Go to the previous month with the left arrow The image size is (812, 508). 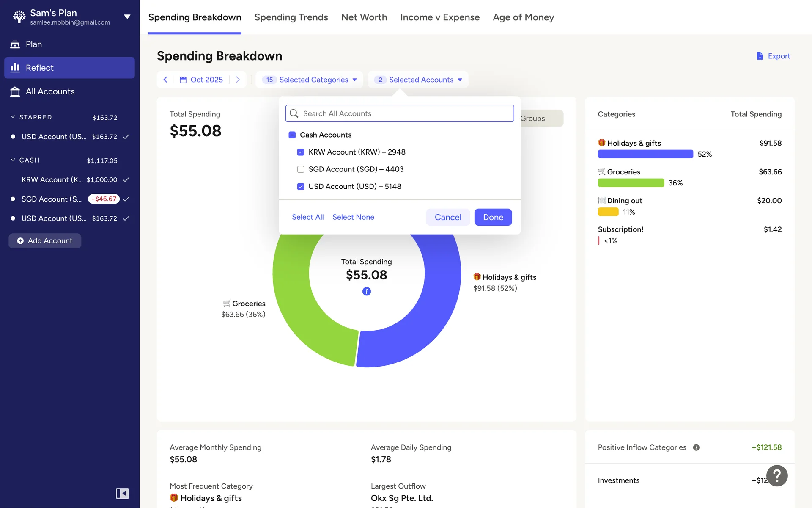click(165, 80)
